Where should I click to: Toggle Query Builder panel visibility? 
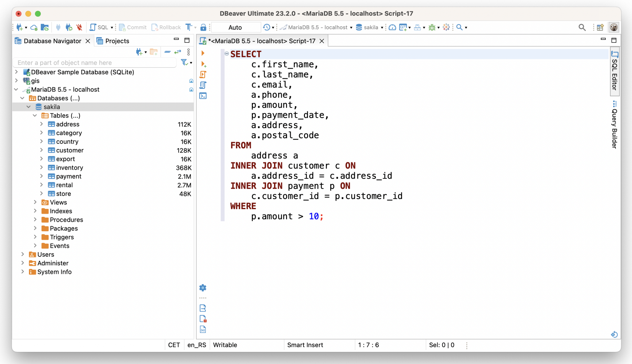point(614,126)
